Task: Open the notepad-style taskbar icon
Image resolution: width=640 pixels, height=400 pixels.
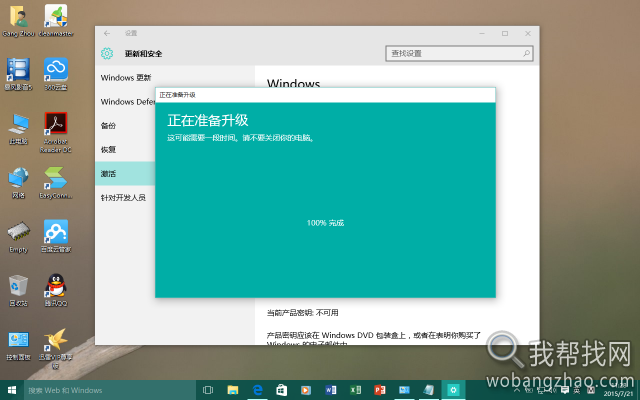Action: pos(429,390)
